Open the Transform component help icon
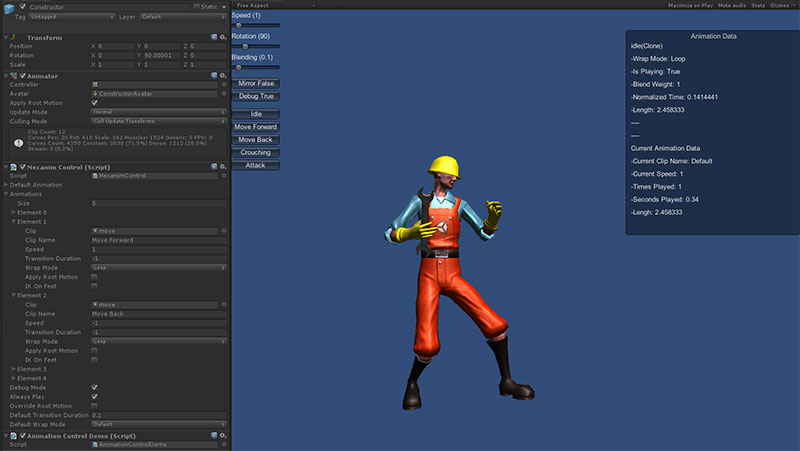800x451 pixels. tap(214, 37)
